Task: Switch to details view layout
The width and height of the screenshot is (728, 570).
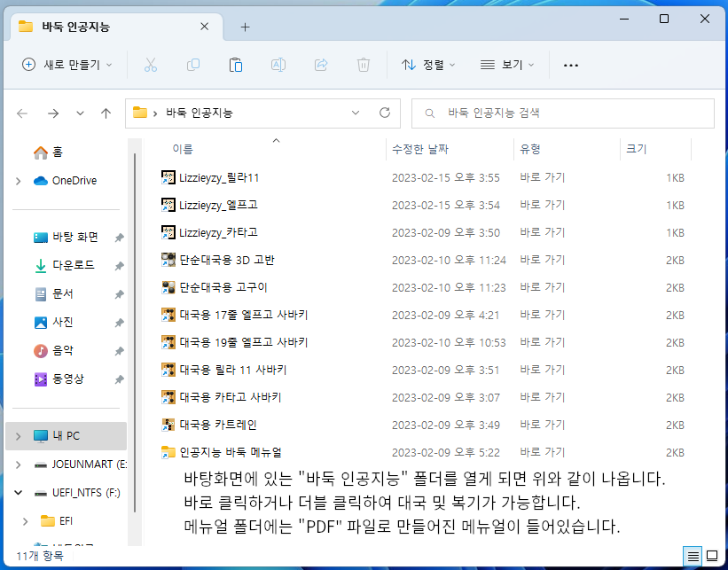Action: (693, 556)
